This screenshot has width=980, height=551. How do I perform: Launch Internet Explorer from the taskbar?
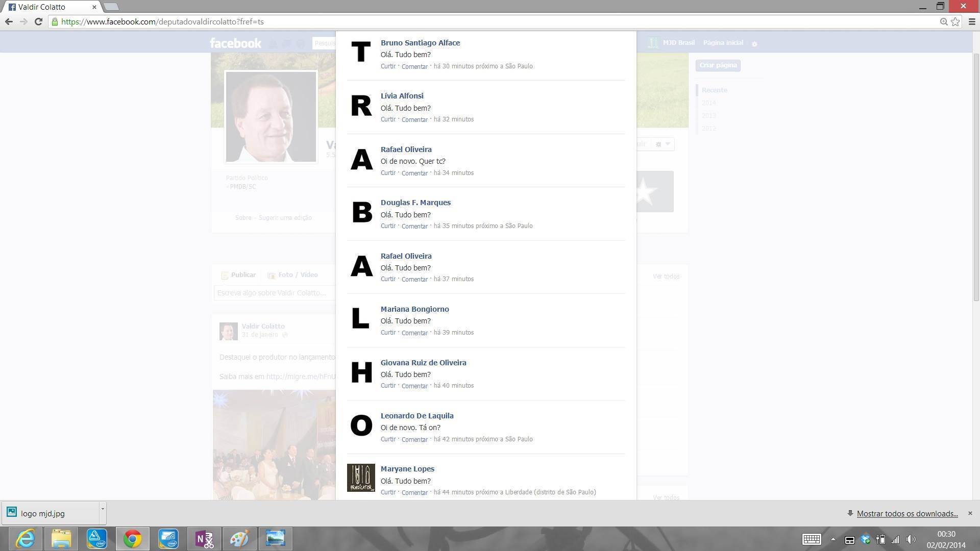coord(25,539)
